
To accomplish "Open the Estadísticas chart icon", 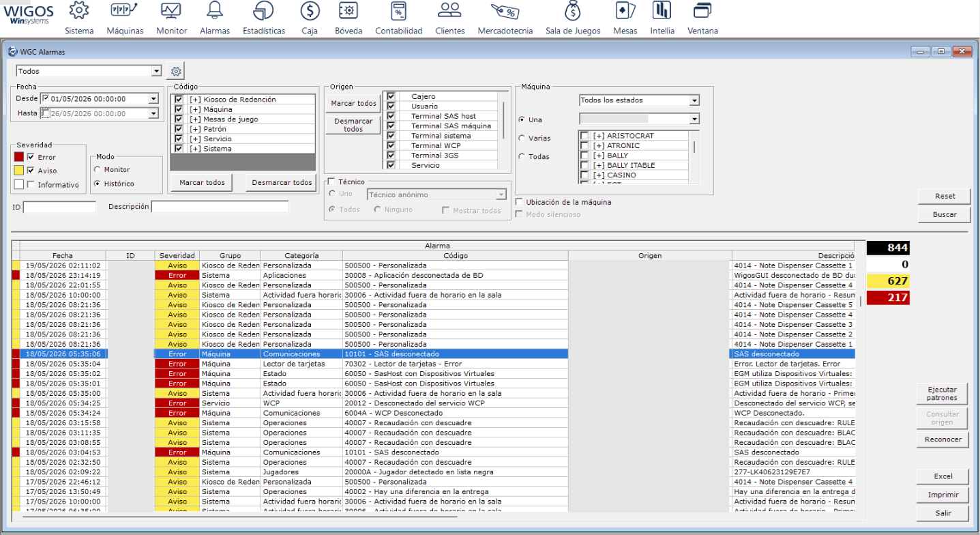I will [263, 10].
